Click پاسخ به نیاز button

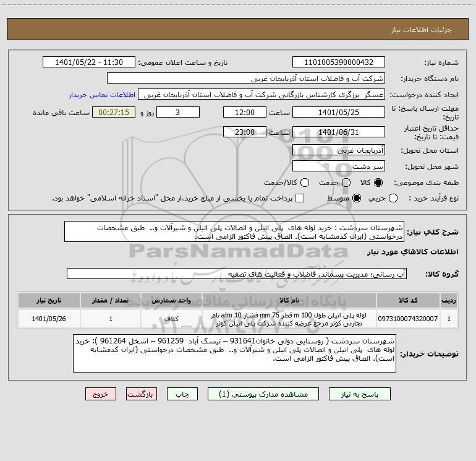[x=360, y=394]
